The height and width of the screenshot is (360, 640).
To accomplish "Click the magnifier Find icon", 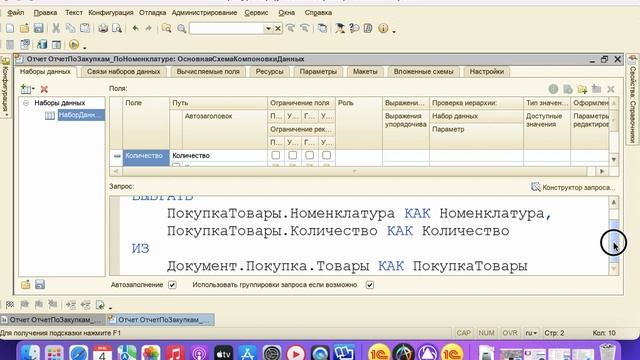I will click(182, 28).
